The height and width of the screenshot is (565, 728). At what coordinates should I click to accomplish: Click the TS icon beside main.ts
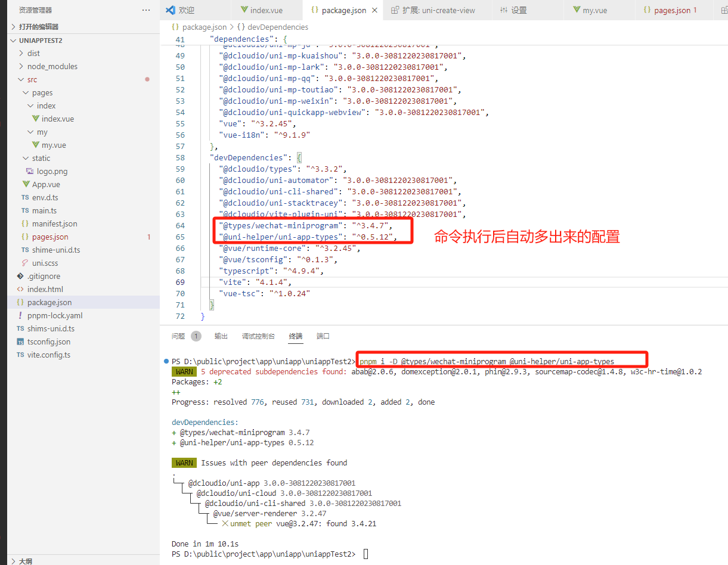point(25,210)
